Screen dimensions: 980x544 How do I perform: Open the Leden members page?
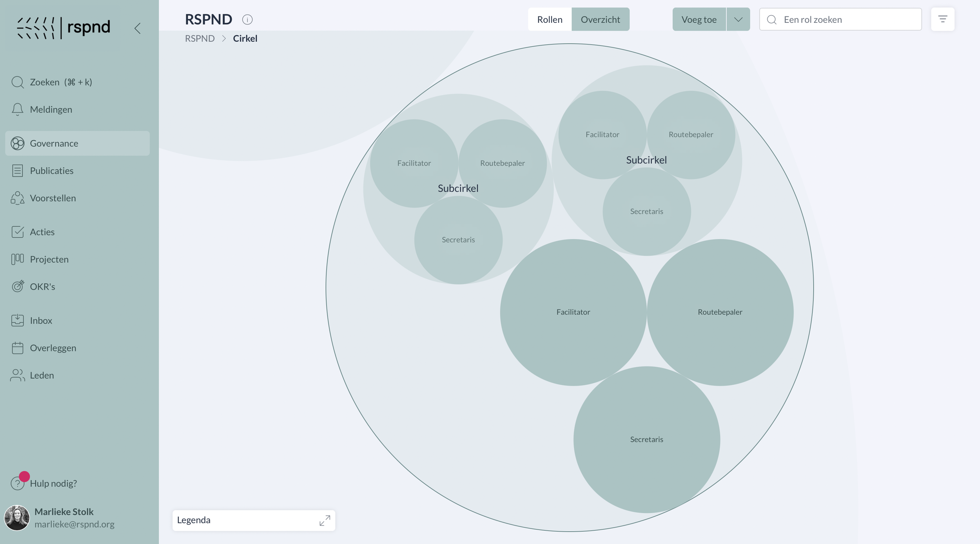(x=42, y=375)
